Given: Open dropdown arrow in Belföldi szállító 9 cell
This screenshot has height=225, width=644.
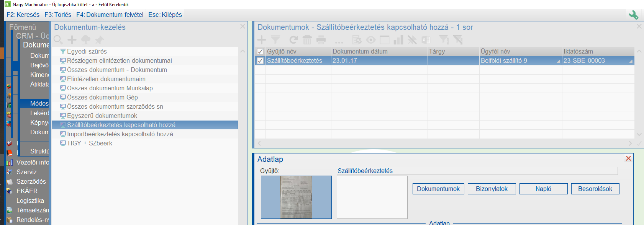Looking at the screenshot, I should click(x=558, y=62).
